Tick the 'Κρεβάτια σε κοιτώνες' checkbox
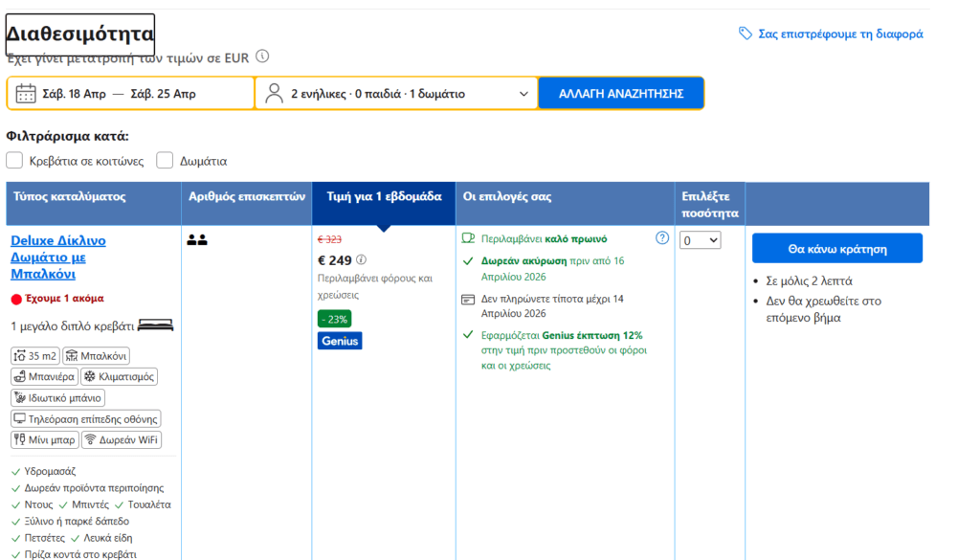Viewport: 980px width, 560px height. (x=14, y=161)
